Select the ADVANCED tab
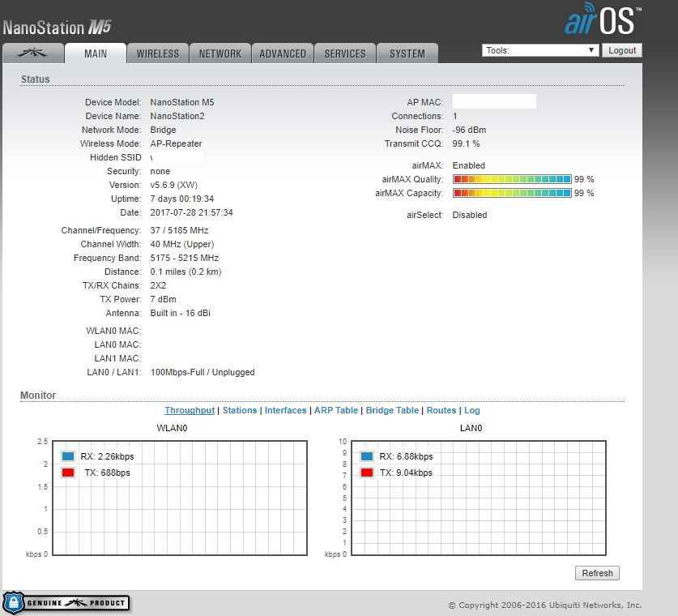678x616 pixels. coord(283,53)
